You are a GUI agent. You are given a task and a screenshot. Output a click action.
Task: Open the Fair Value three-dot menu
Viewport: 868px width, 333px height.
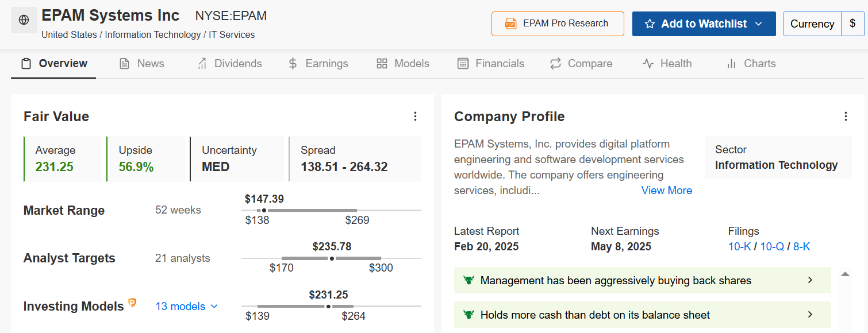(415, 117)
